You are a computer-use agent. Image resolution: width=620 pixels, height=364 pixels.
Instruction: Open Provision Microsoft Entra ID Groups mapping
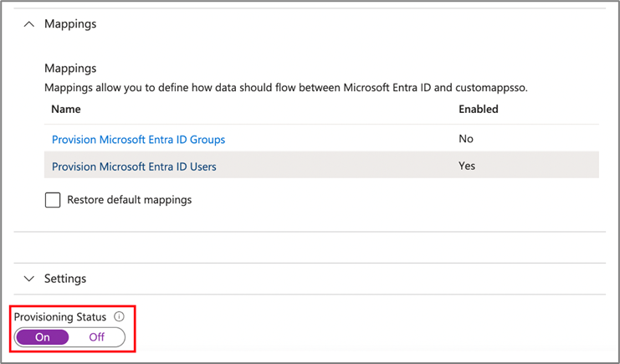click(138, 140)
